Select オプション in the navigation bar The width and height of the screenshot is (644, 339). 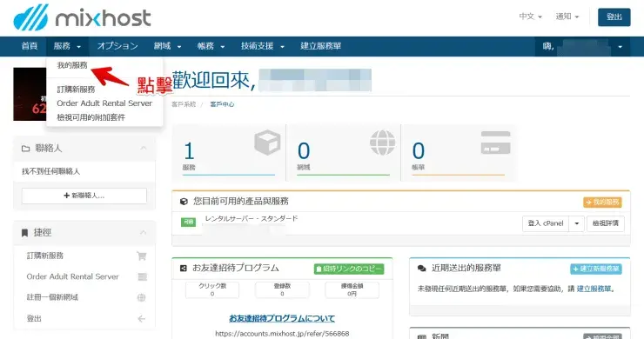[117, 46]
